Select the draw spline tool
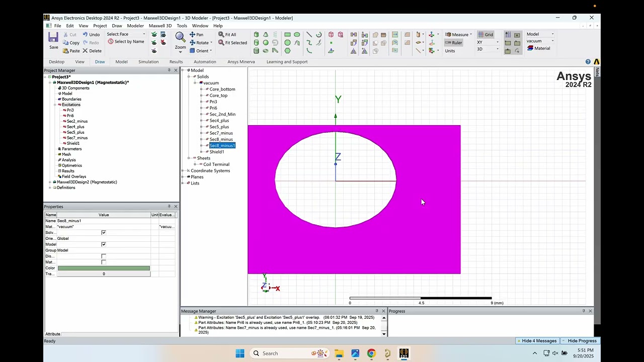Image resolution: width=644 pixels, height=362 pixels. (309, 43)
